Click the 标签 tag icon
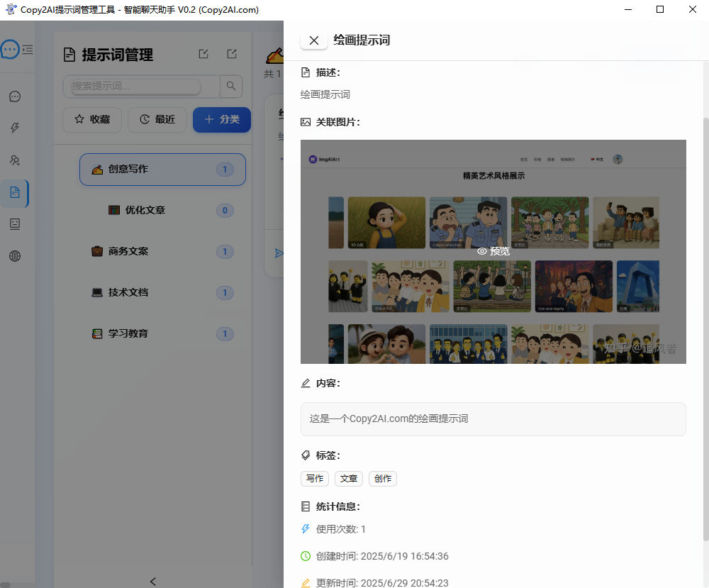 306,455
